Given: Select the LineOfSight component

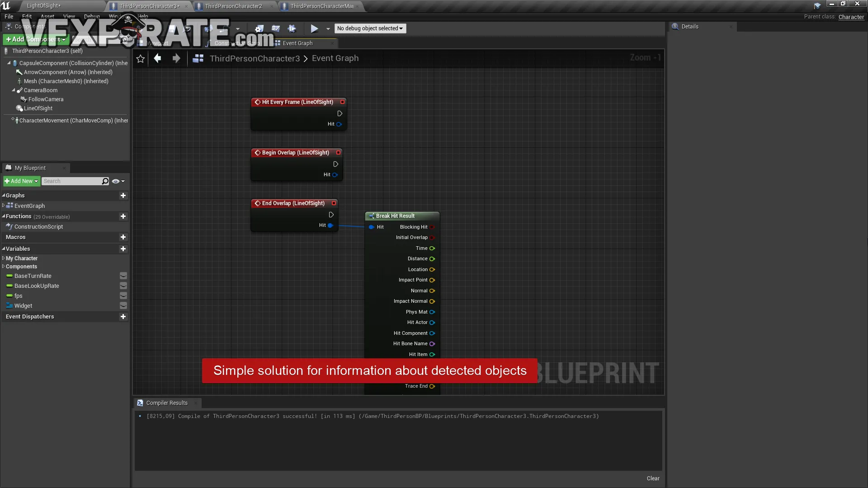Looking at the screenshot, I should [38, 108].
